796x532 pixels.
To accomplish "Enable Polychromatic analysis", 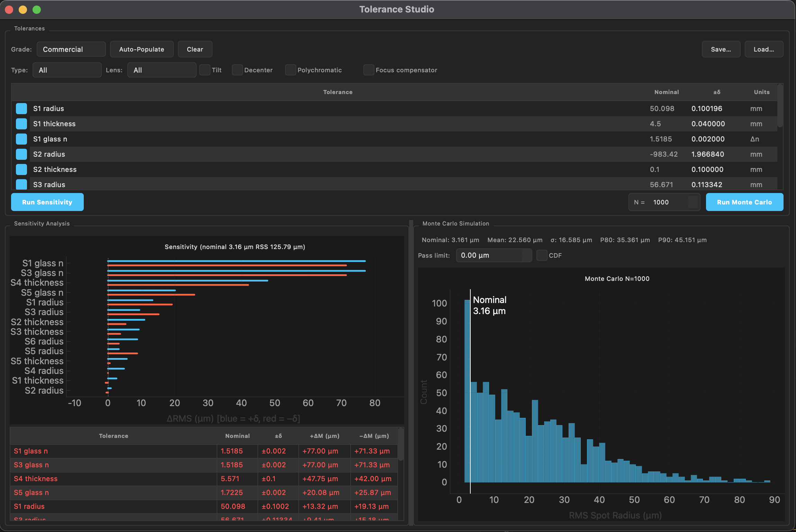I will pos(290,70).
